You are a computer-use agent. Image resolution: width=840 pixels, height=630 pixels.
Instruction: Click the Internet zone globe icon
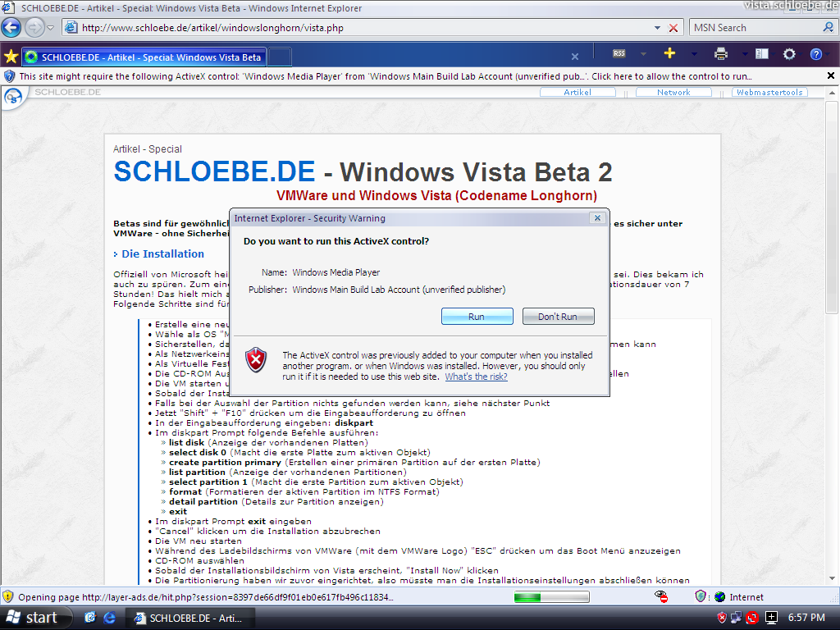pyautogui.click(x=720, y=597)
